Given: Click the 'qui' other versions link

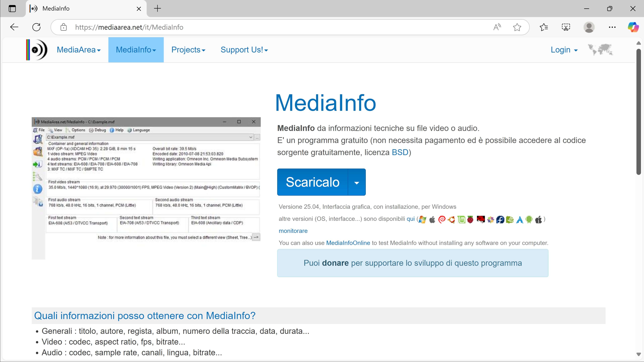Looking at the screenshot, I should point(411,219).
